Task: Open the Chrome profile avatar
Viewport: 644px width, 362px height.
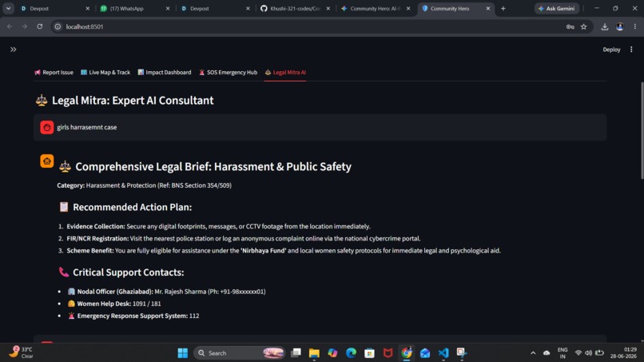Action: click(x=620, y=26)
